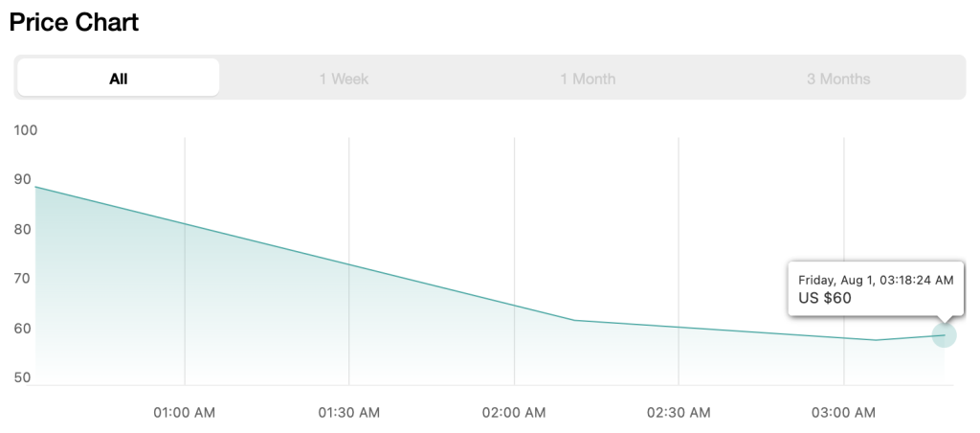This screenshot has height=433, width=980.
Task: Click the 70 y-axis label
Action: [x=22, y=279]
